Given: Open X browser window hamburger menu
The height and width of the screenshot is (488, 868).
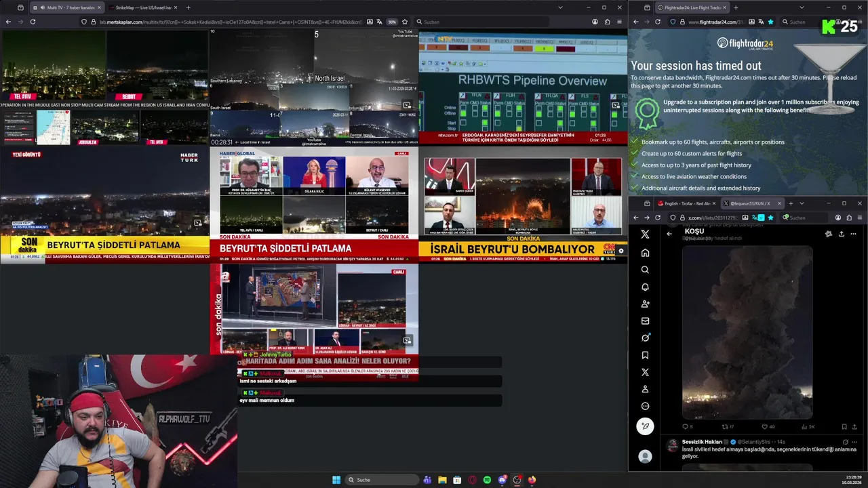Looking at the screenshot, I should click(x=860, y=218).
